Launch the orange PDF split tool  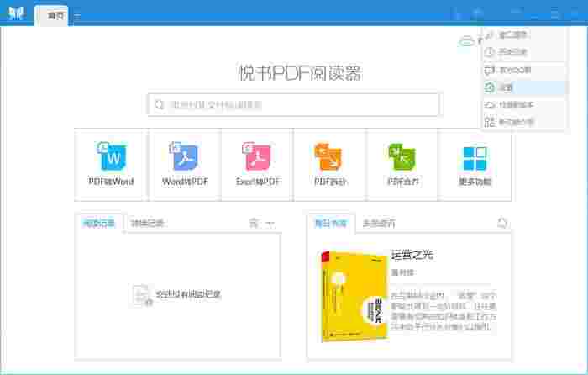click(x=330, y=165)
